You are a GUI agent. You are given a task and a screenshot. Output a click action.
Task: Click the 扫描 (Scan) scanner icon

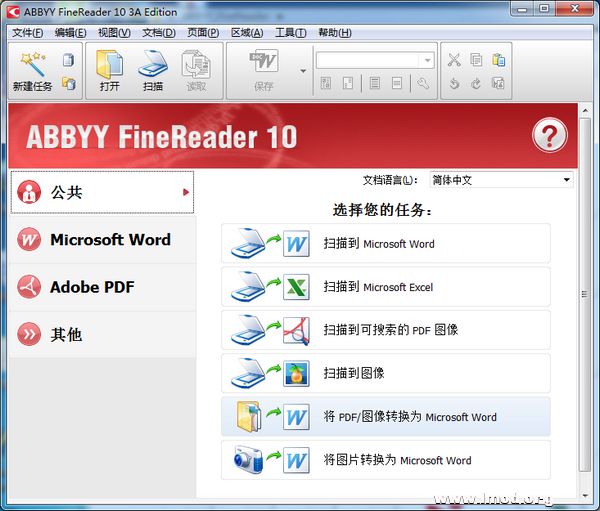pos(152,64)
